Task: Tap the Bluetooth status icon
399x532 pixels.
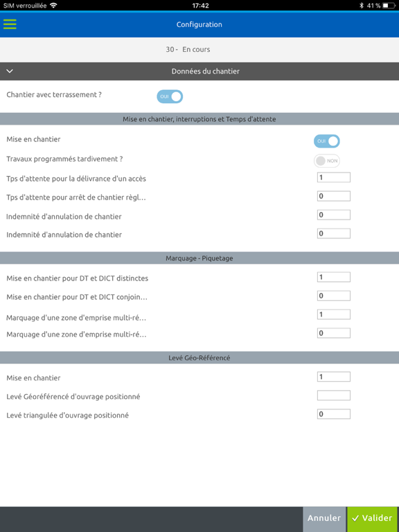Action: [362, 6]
